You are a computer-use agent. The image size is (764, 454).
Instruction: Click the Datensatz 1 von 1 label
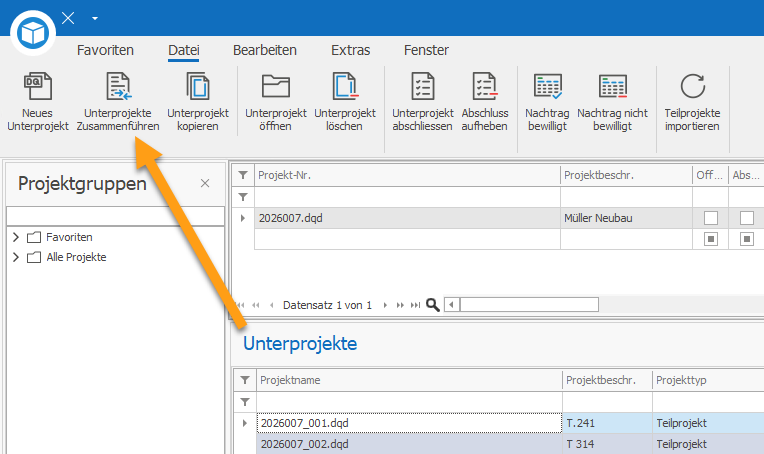[x=327, y=305]
